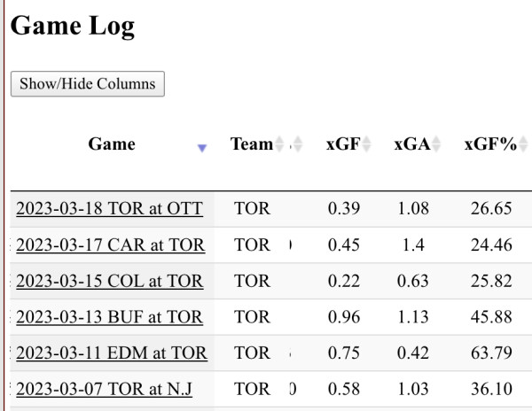The width and height of the screenshot is (532, 411).
Task: Open the 2023-03-17 CAR at TOR game
Action: [110, 245]
